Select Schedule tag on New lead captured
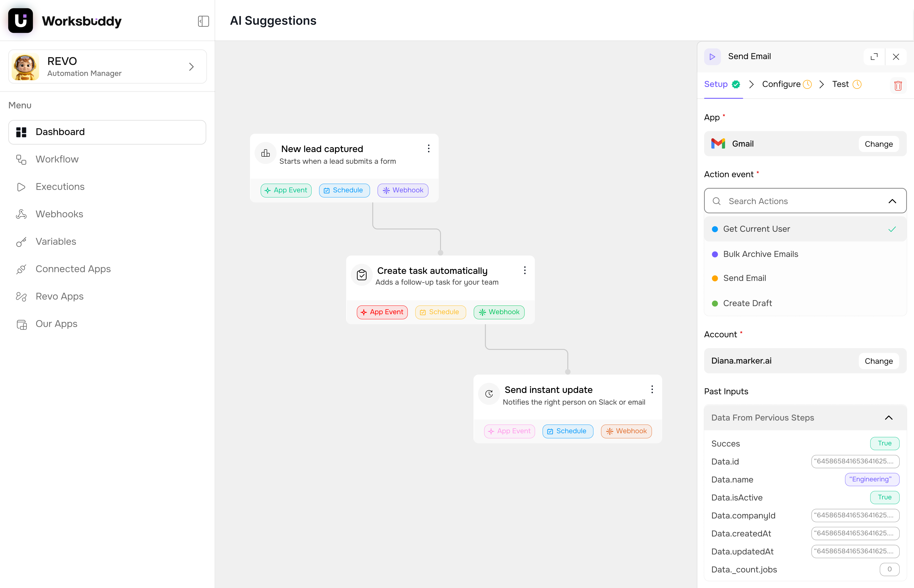This screenshot has width=914, height=588. (344, 191)
